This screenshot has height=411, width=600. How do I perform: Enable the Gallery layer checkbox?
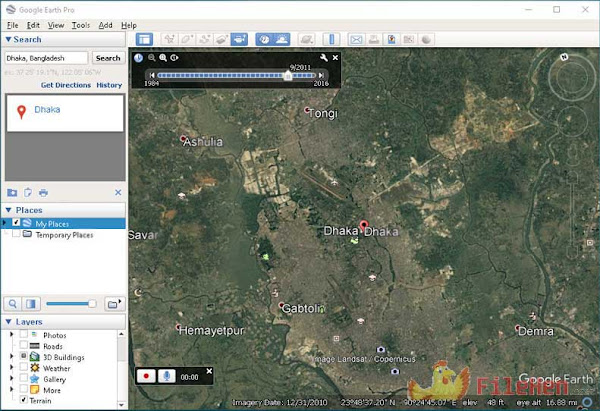point(23,378)
